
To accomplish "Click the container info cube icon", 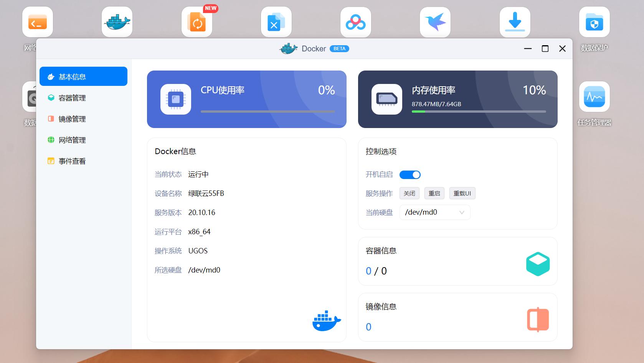I will [x=538, y=263].
